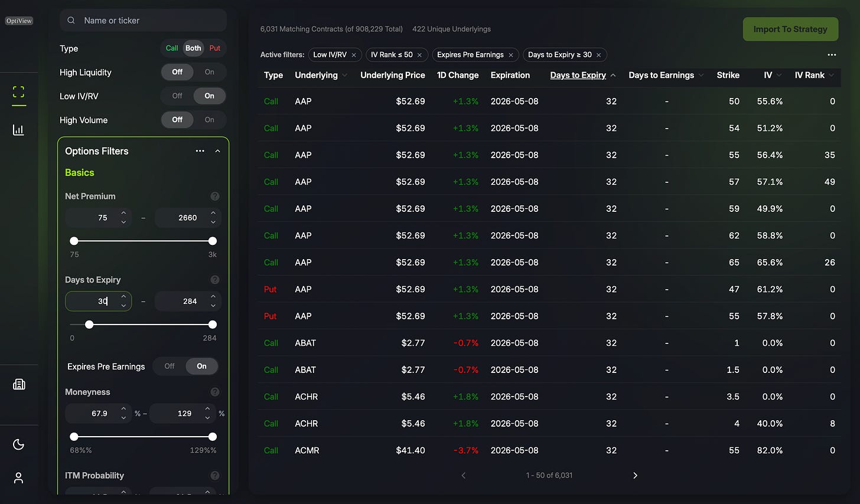Sort by the 1D Change column header
The height and width of the screenshot is (504, 860).
(458, 76)
